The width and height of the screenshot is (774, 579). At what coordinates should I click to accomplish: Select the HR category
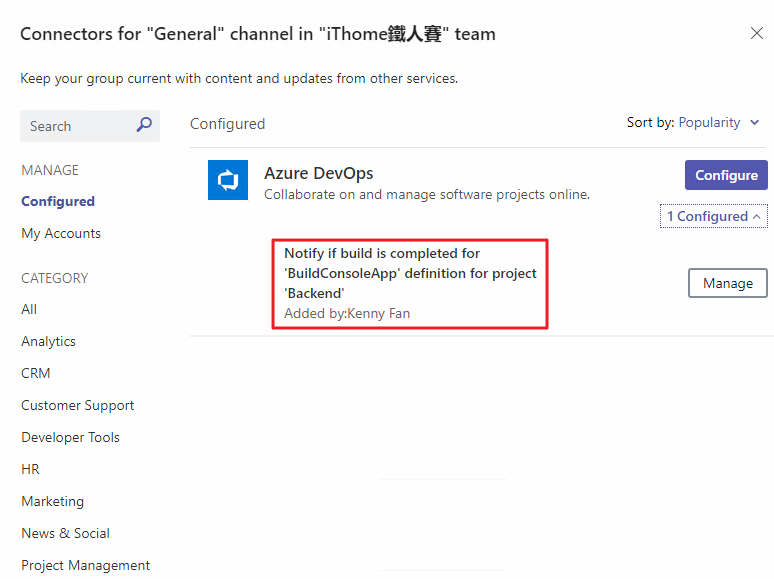pyautogui.click(x=30, y=469)
